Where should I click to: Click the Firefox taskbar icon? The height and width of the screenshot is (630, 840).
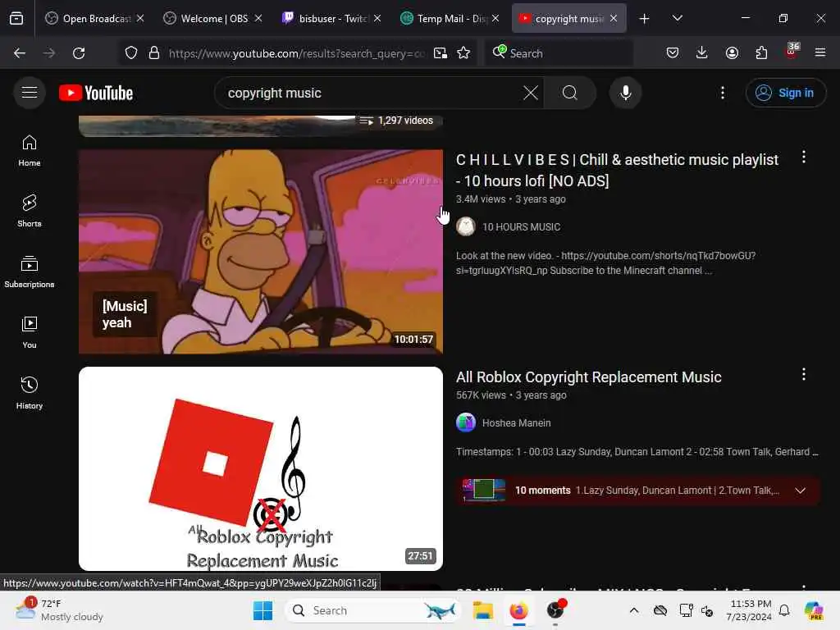click(x=518, y=610)
